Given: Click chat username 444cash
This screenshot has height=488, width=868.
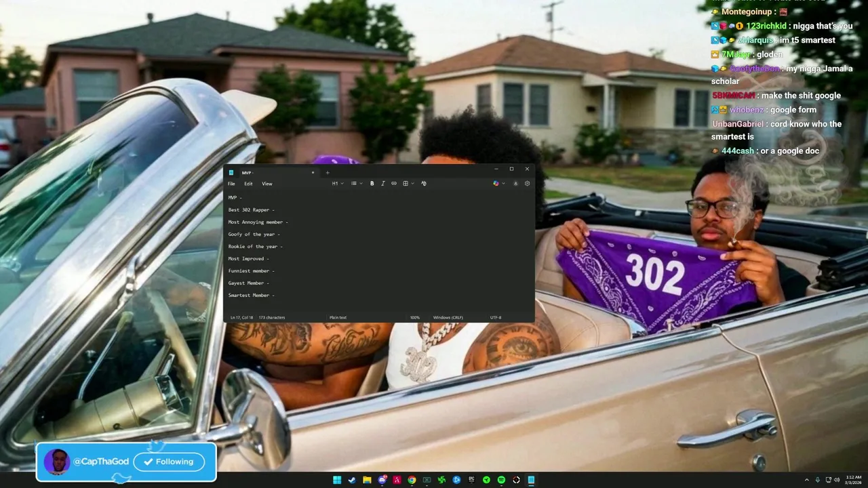Looking at the screenshot, I should click(737, 150).
